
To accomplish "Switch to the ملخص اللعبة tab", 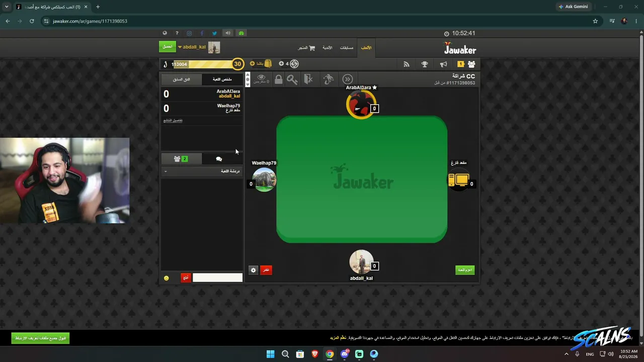I will [x=222, y=79].
